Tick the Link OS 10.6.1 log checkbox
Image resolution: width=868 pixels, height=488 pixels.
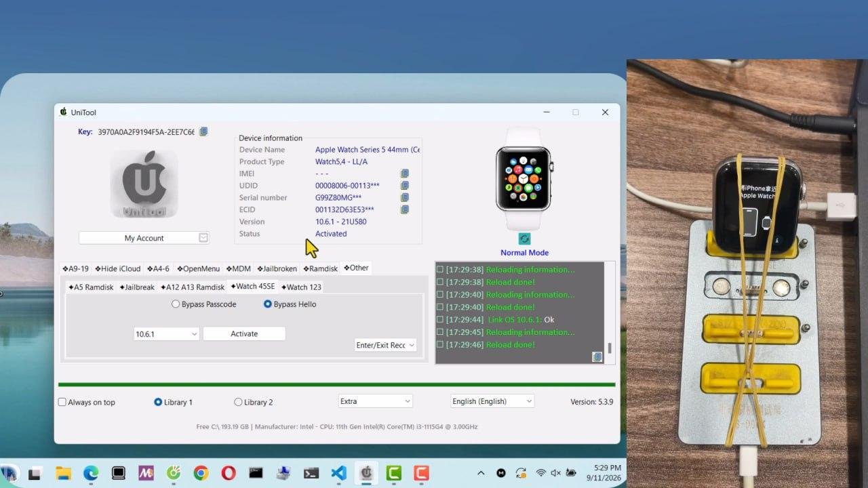tap(440, 319)
